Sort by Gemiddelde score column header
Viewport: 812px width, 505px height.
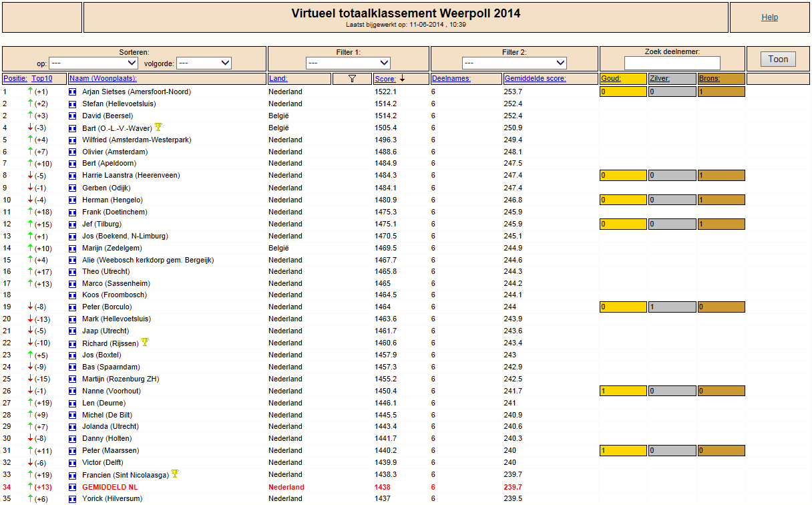[x=535, y=79]
